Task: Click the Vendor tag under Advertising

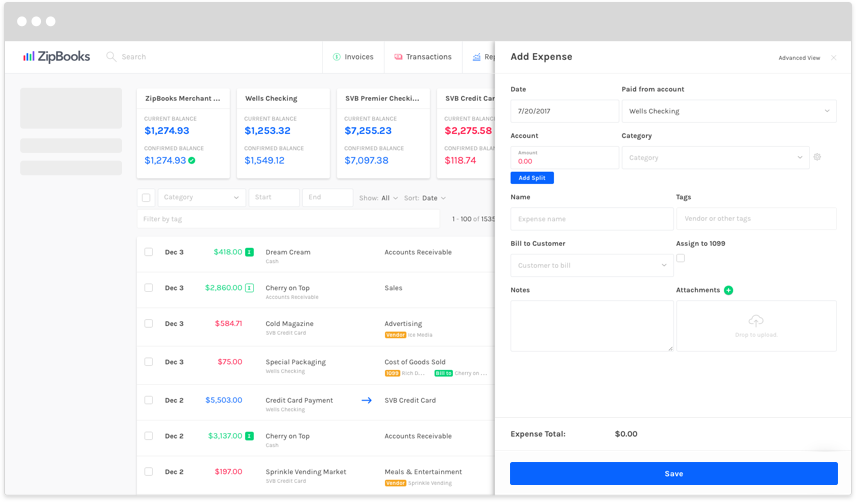Action: pos(395,335)
